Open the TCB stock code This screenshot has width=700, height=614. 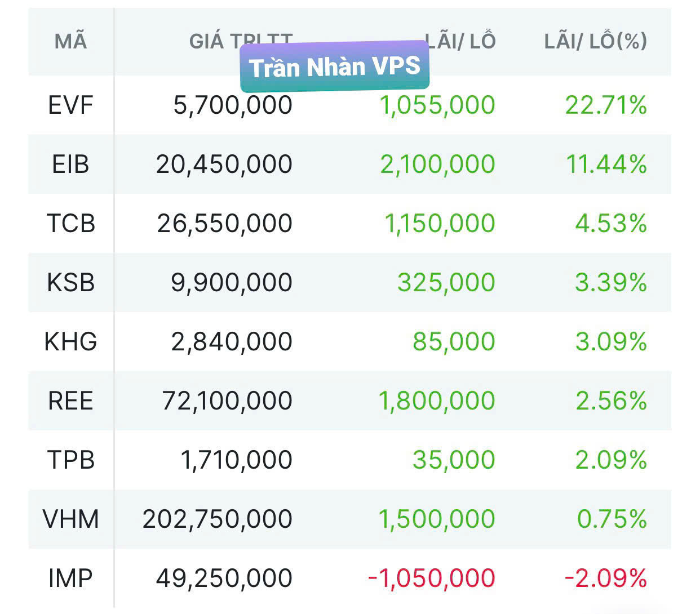(x=70, y=224)
